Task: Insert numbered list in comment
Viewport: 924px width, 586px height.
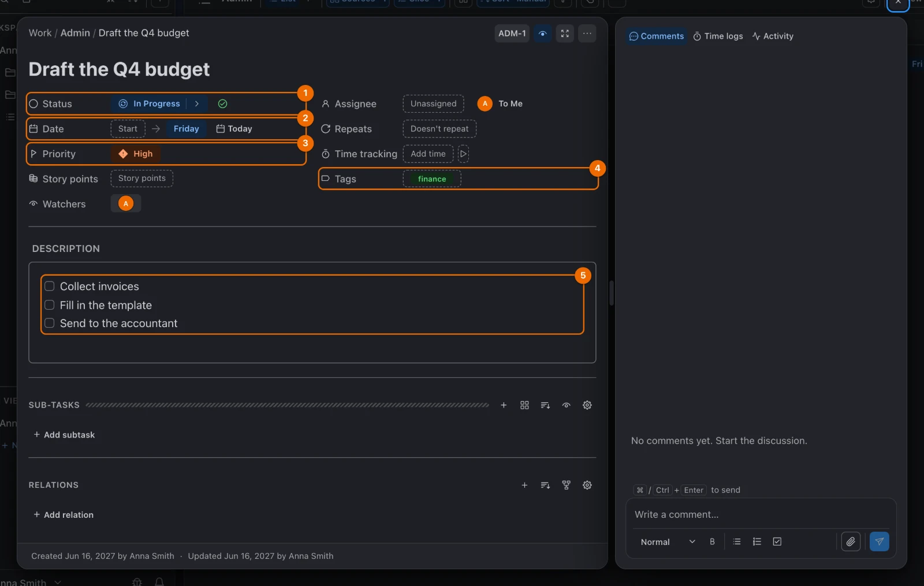Action: pos(757,542)
